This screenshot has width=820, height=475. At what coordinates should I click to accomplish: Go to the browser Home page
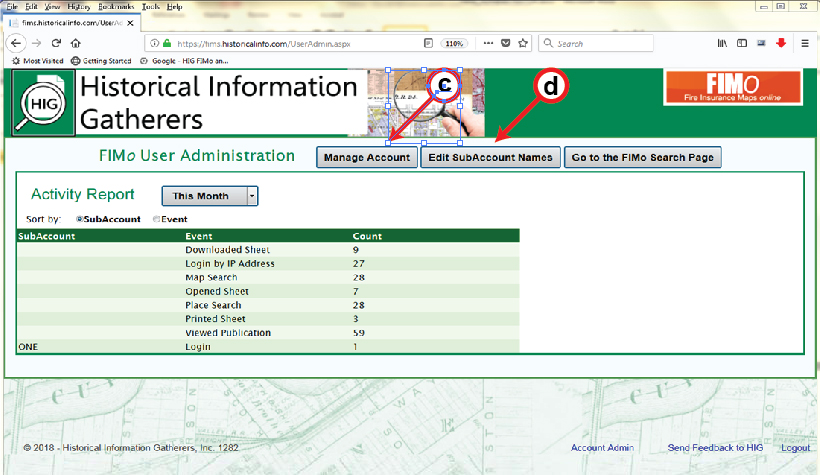click(76, 44)
